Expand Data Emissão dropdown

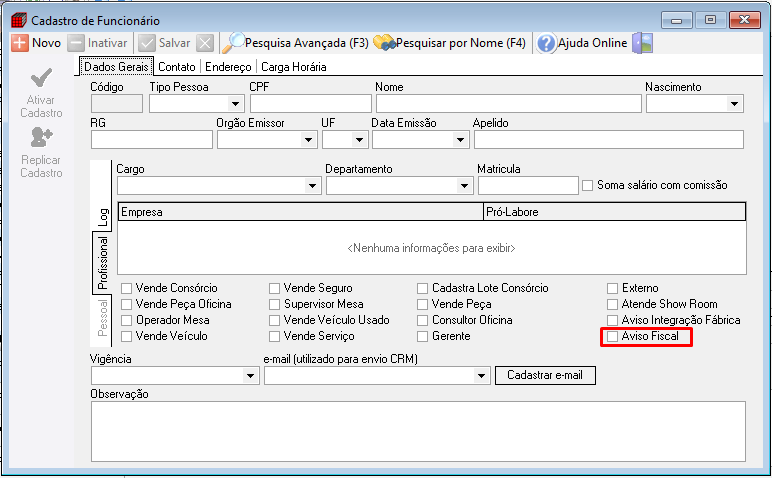point(460,140)
